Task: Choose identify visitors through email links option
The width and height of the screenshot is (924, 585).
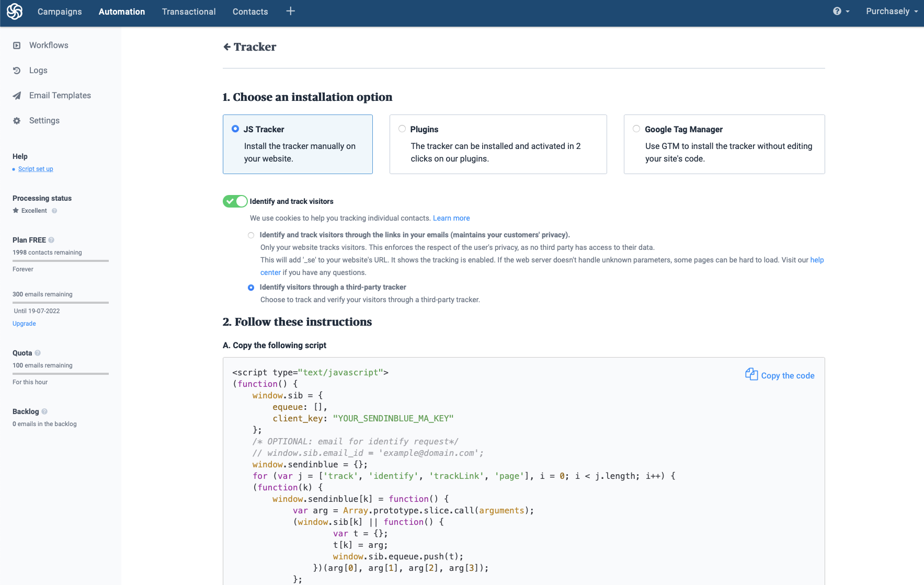Action: 251,235
